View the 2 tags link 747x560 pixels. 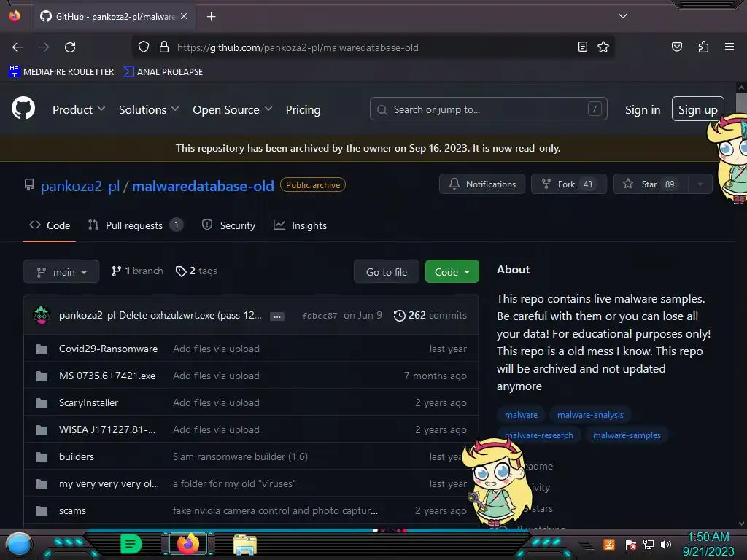[196, 271]
